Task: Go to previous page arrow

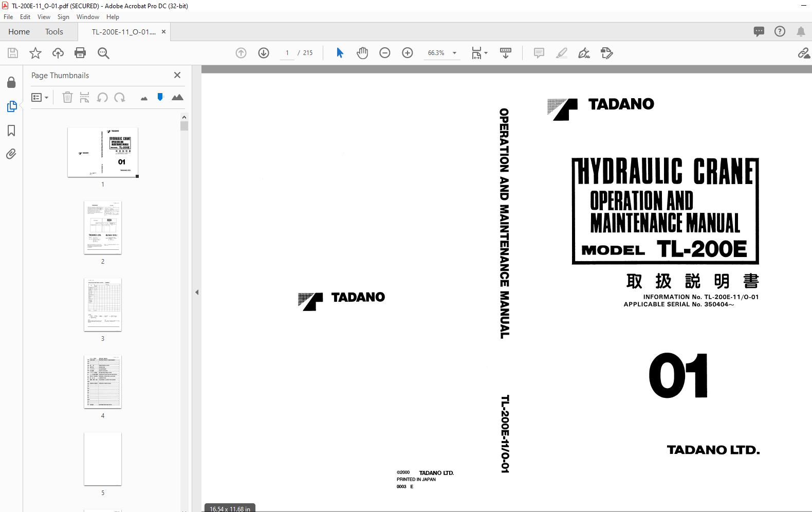Action: coord(241,53)
